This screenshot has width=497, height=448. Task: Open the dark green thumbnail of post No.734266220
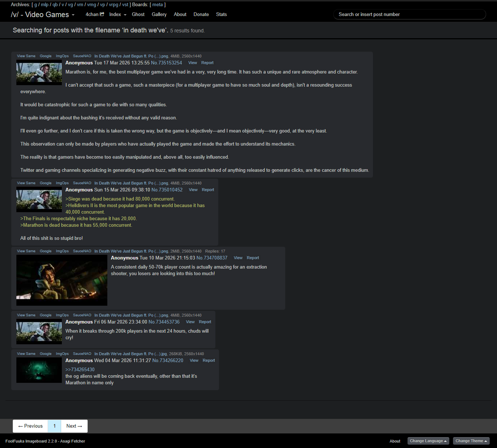click(x=39, y=370)
